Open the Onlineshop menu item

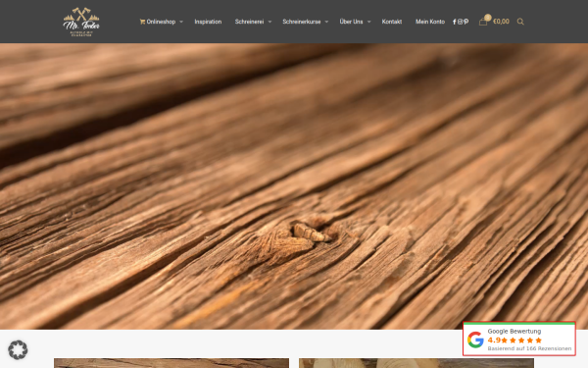coord(161,22)
